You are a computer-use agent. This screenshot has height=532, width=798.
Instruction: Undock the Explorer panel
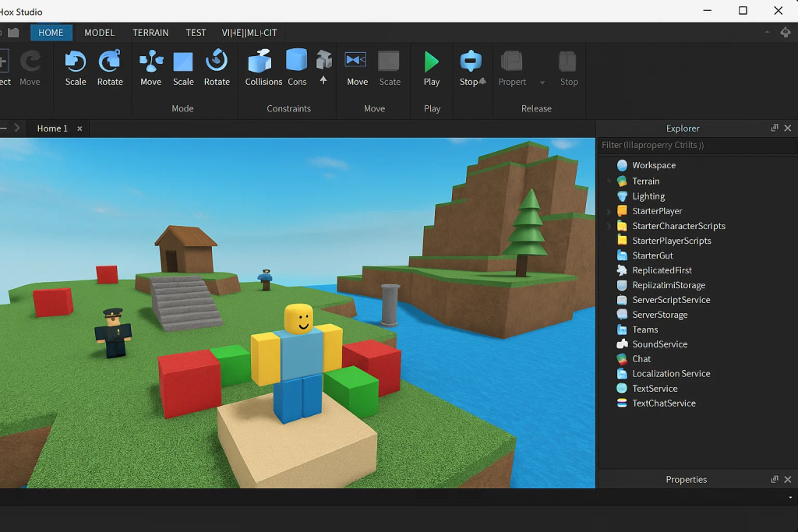[x=775, y=128]
